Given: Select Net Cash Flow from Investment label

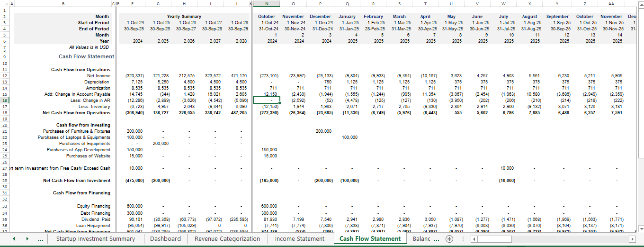Looking at the screenshot, I should click(77, 181).
